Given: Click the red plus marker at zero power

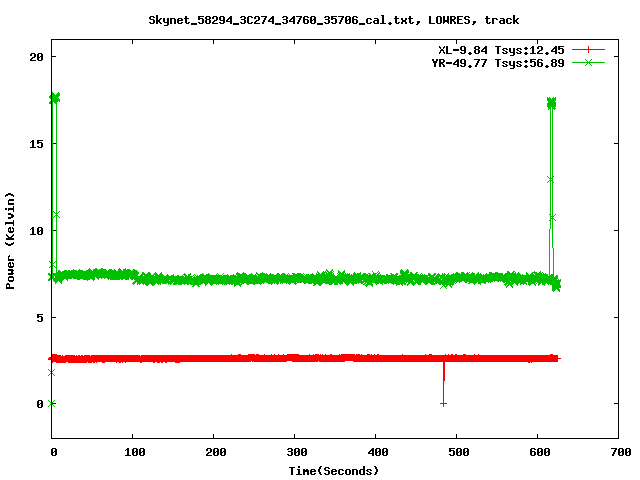Looking at the screenshot, I should pos(443,404).
